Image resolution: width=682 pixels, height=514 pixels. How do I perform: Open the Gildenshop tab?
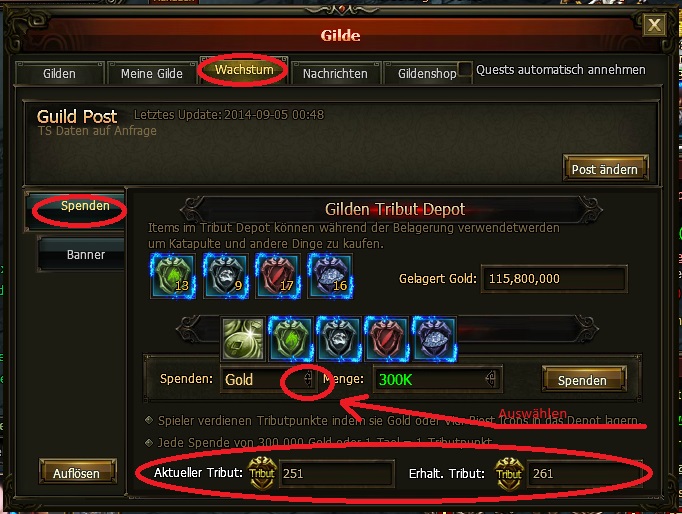(427, 73)
